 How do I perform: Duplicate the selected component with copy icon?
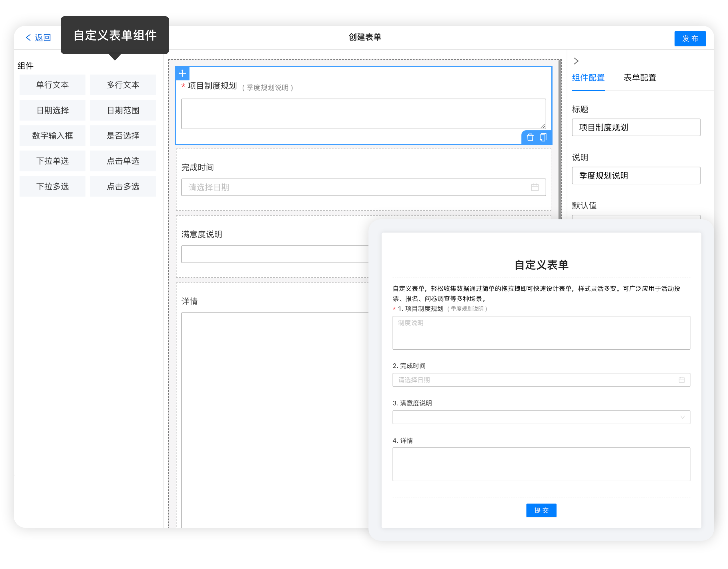[x=543, y=137]
